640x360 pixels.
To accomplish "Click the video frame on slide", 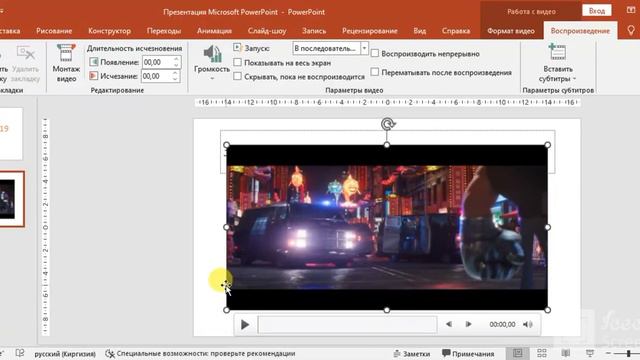I will [387, 227].
